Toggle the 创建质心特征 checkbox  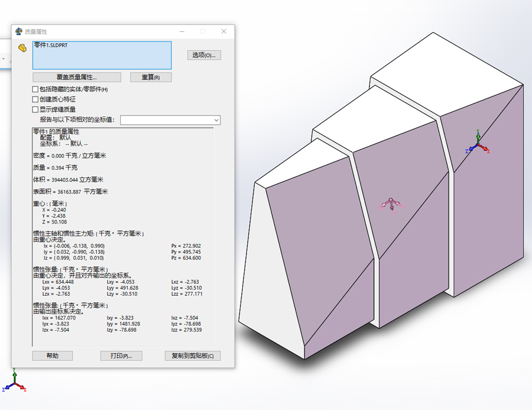(x=35, y=99)
